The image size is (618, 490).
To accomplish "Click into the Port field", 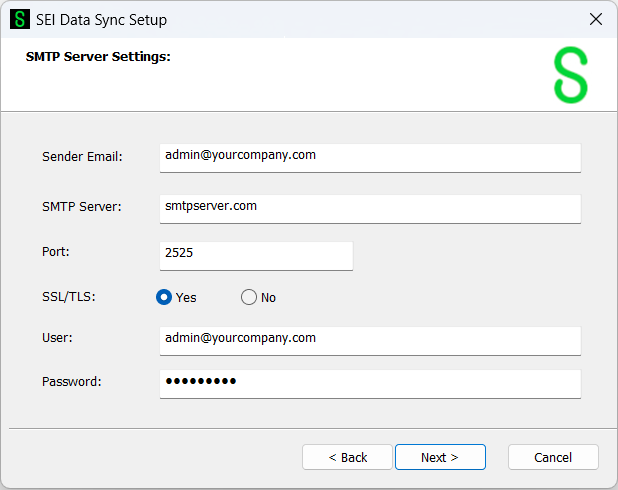I will point(256,255).
